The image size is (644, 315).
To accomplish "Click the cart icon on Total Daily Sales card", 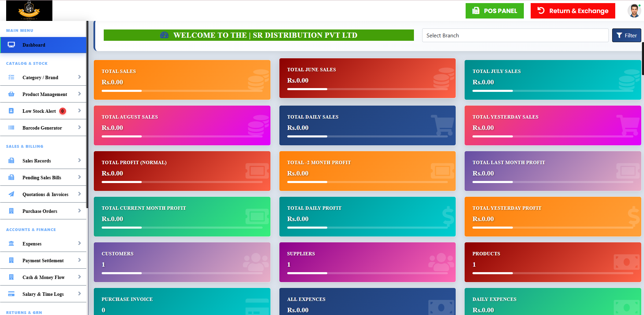I will click(443, 125).
